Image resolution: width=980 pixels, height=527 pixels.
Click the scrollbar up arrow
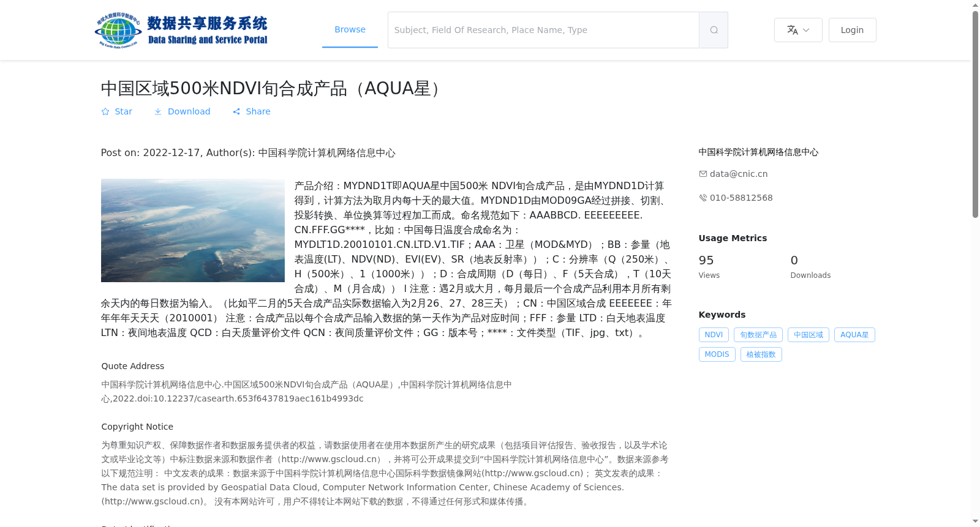tap(975, 5)
